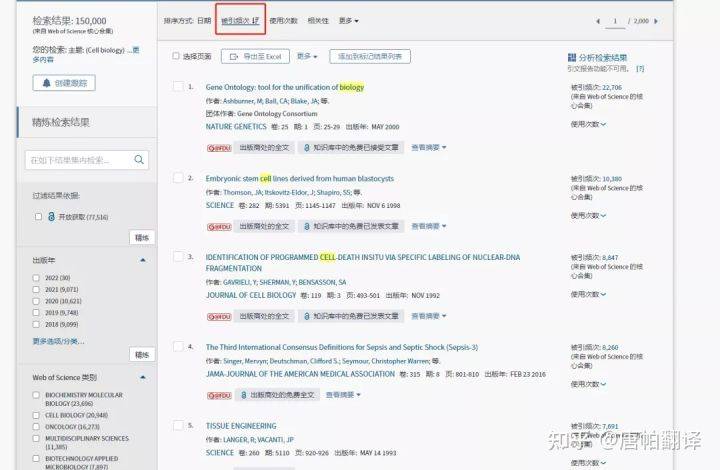This screenshot has width=720, height=470.
Task: Click the page number input field
Action: point(615,21)
